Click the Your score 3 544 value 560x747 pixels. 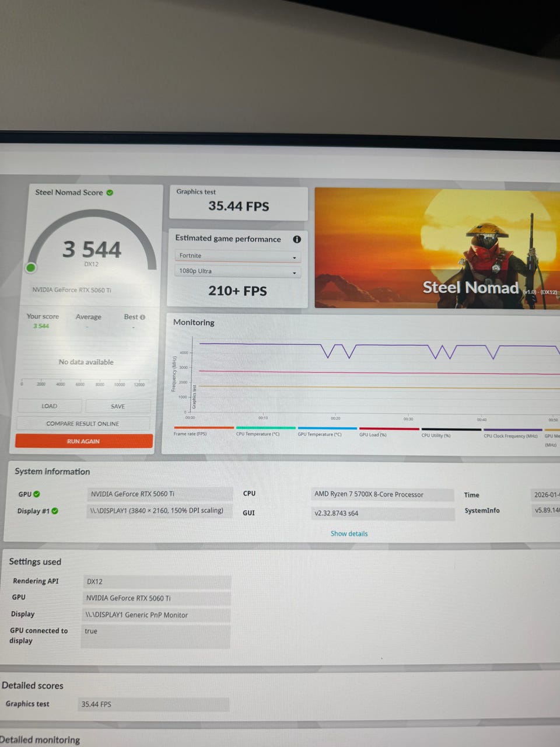41,326
